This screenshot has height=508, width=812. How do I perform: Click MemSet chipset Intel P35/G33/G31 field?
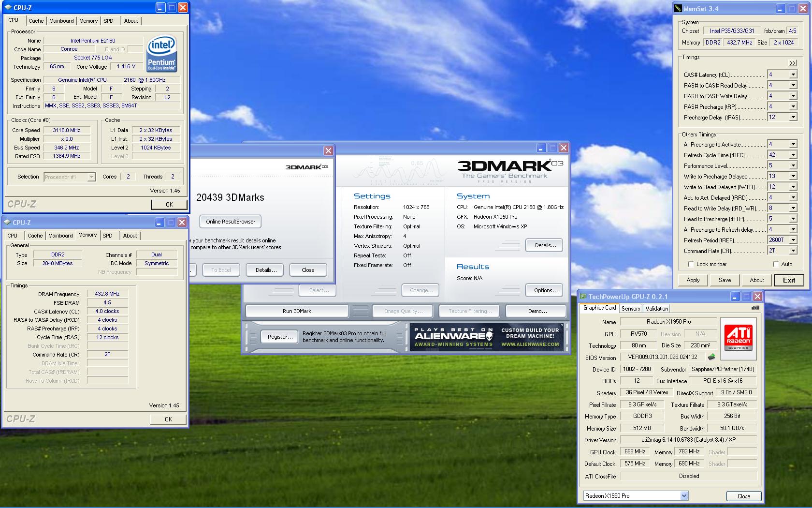pyautogui.click(x=732, y=30)
